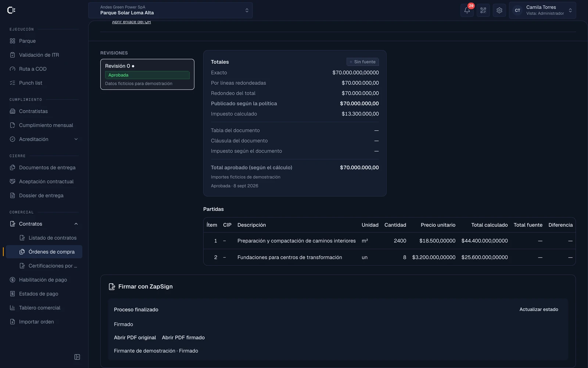The height and width of the screenshot is (368, 588).
Task: Select Órdenes de compra item
Action: pos(44,252)
